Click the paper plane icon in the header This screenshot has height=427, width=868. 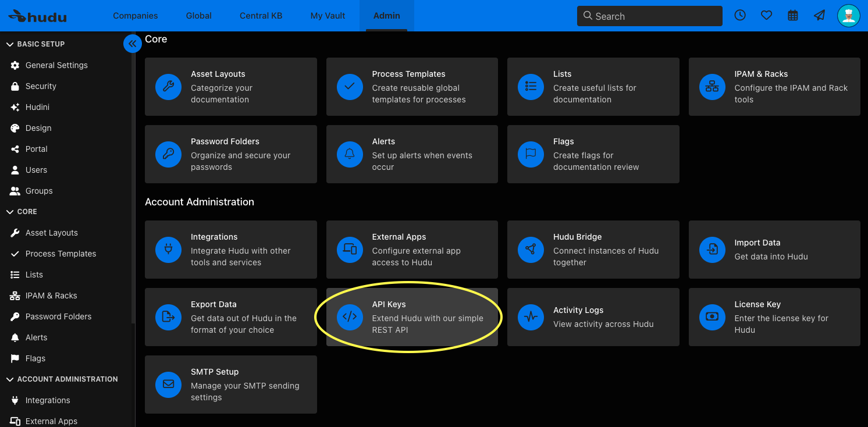click(x=820, y=16)
